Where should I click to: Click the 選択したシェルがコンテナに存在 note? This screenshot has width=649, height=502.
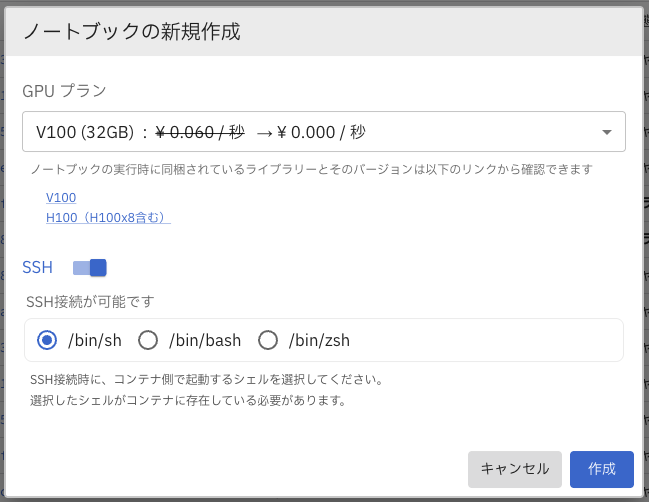(x=188, y=400)
